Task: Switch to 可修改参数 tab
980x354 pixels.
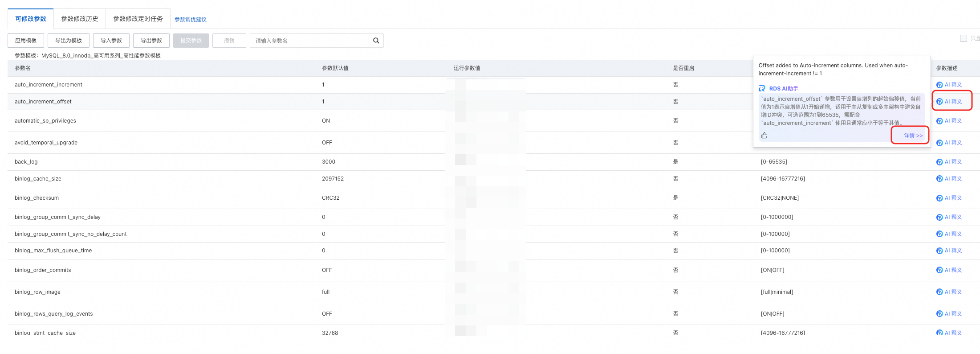Action: (x=31, y=19)
